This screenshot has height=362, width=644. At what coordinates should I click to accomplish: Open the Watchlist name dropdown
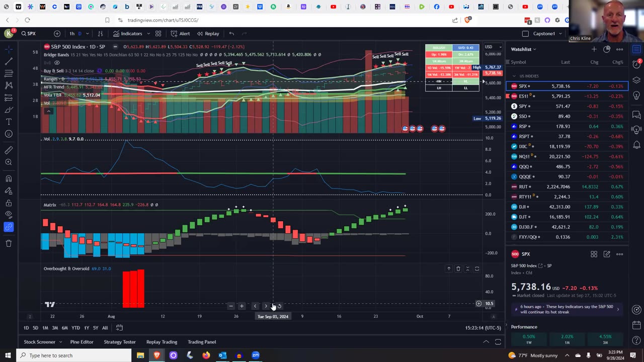[523, 49]
